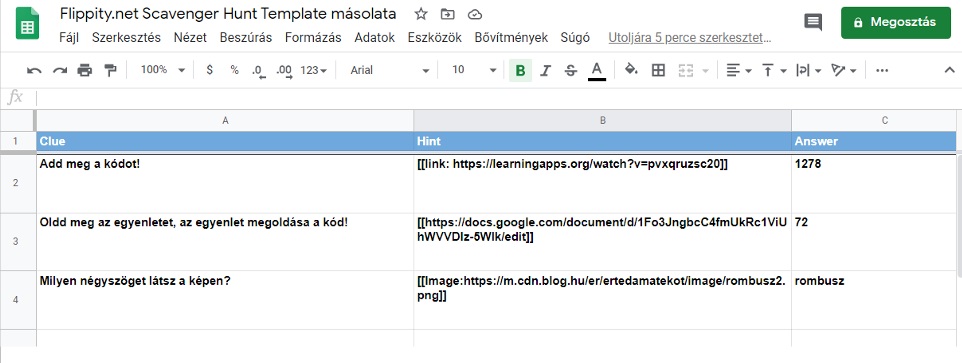This screenshot has height=363, width=962.
Task: Open the 123 number format dropdown
Action: tap(314, 71)
